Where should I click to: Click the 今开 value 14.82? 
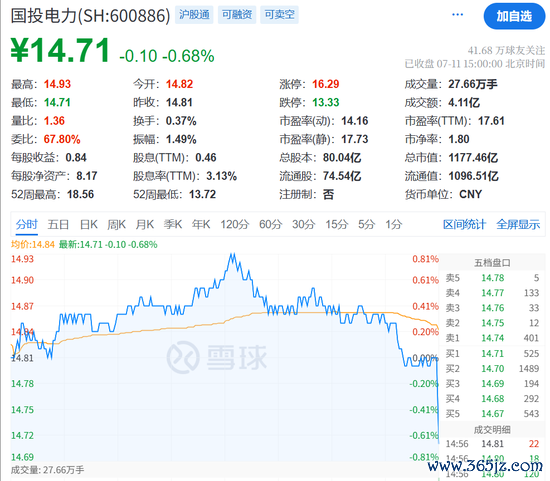[180, 84]
